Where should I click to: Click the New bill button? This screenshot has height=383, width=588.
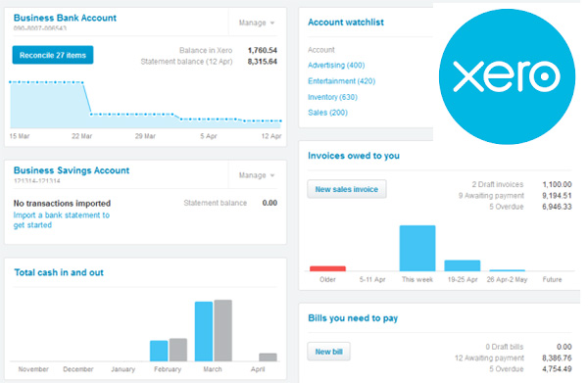point(328,352)
